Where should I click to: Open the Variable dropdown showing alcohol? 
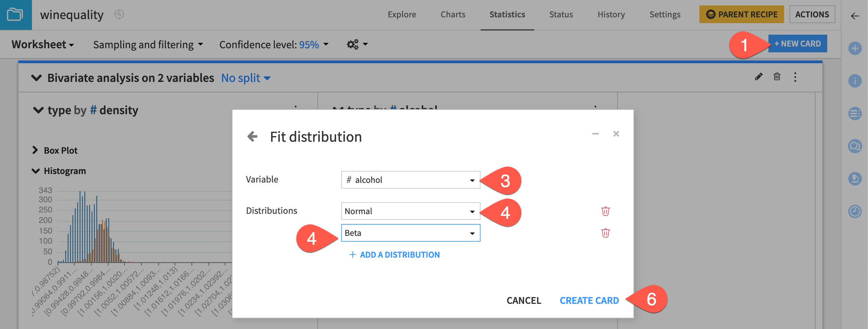click(410, 180)
